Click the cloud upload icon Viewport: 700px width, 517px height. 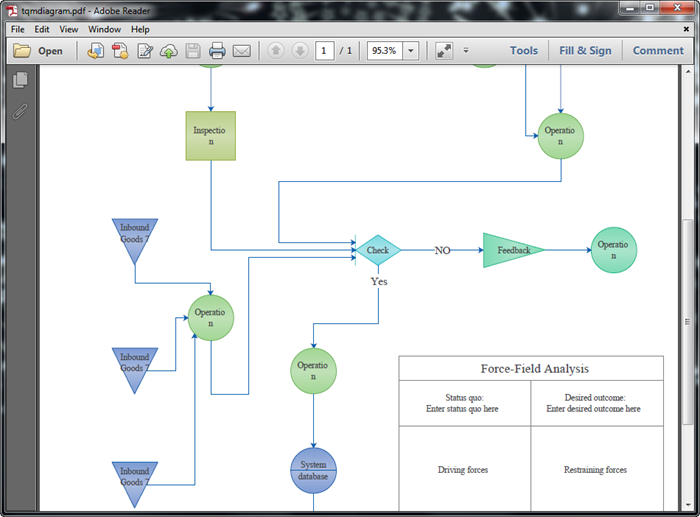click(169, 51)
